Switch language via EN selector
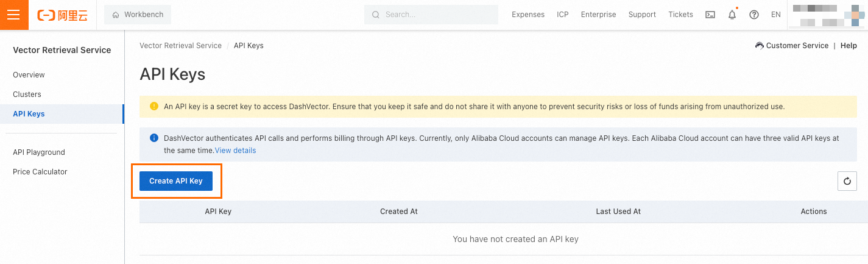This screenshot has width=868, height=264. 775,15
